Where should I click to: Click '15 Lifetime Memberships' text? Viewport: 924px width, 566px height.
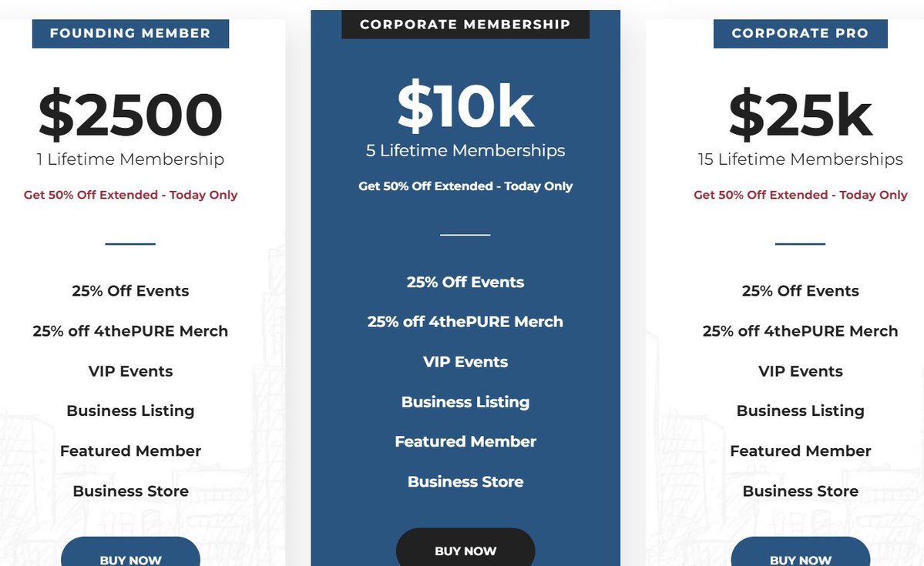tap(800, 159)
